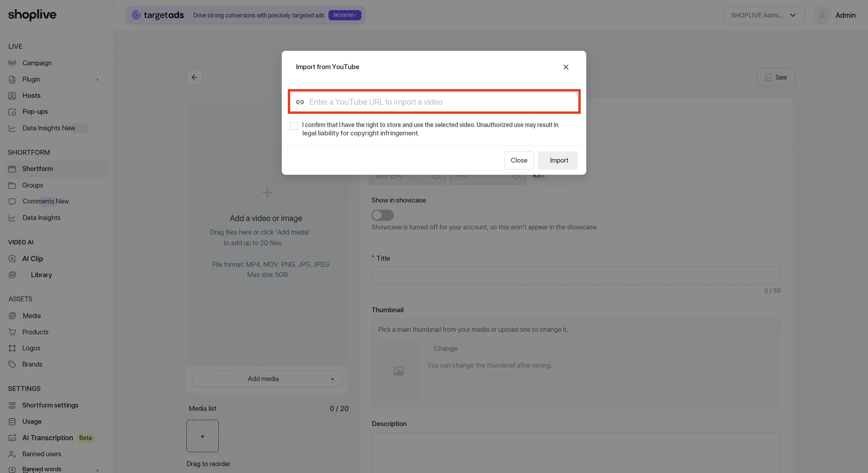This screenshot has width=868, height=473.
Task: Click the Comments speech bubble icon
Action: (12, 202)
